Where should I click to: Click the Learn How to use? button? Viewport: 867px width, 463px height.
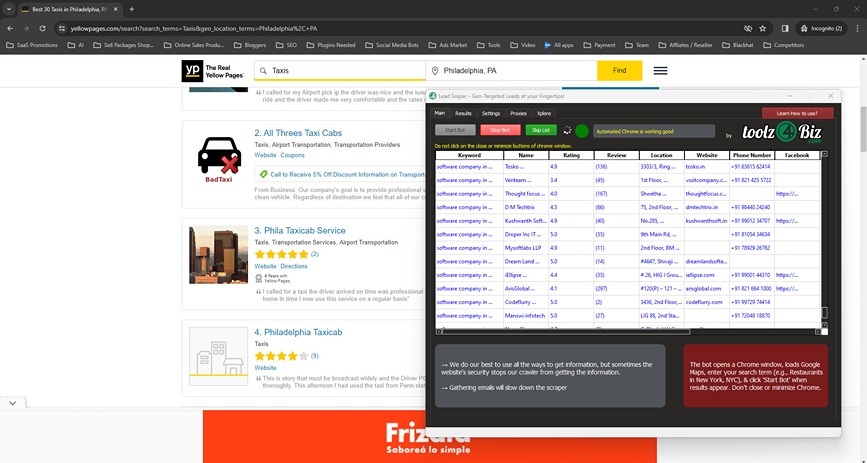[797, 113]
